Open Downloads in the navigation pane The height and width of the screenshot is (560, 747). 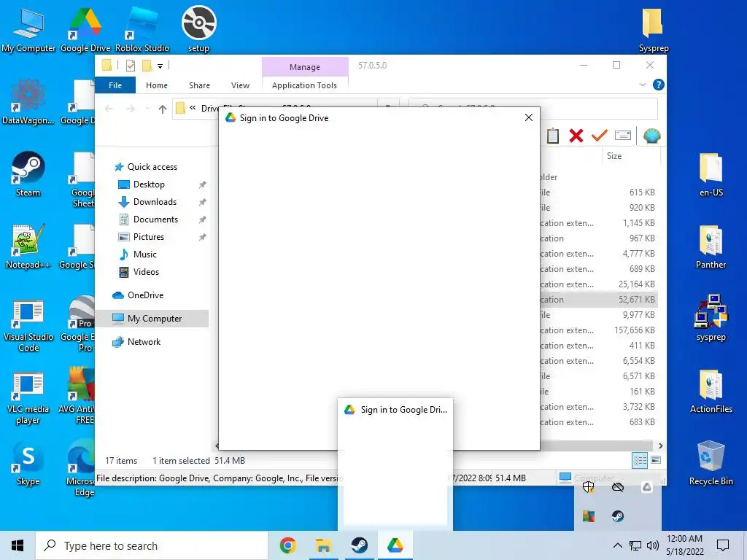point(155,202)
